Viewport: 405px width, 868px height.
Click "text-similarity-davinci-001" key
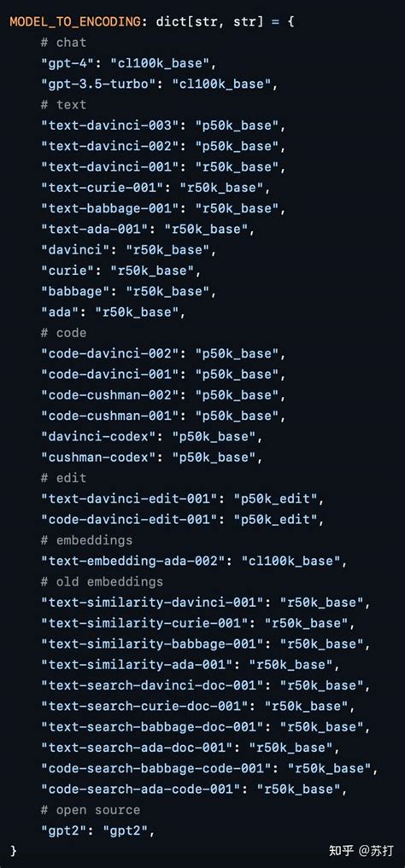156,603
